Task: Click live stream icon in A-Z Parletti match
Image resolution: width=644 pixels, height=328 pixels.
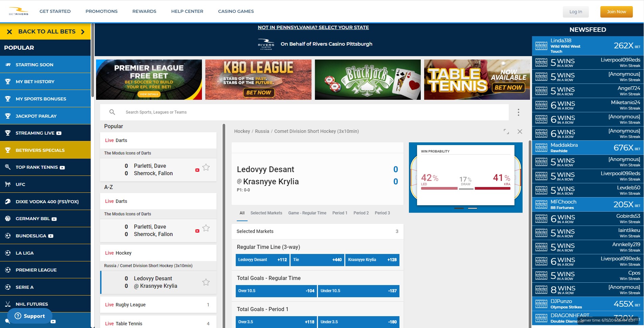Action: click(x=197, y=231)
